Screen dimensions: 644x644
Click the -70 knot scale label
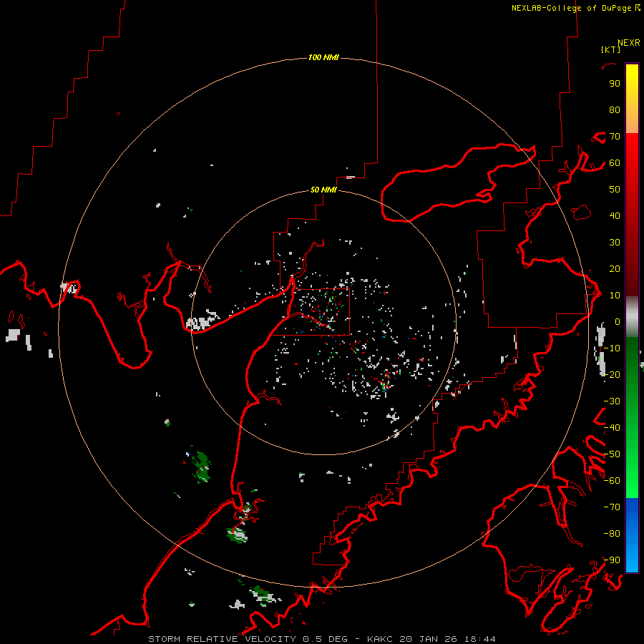[x=612, y=507]
